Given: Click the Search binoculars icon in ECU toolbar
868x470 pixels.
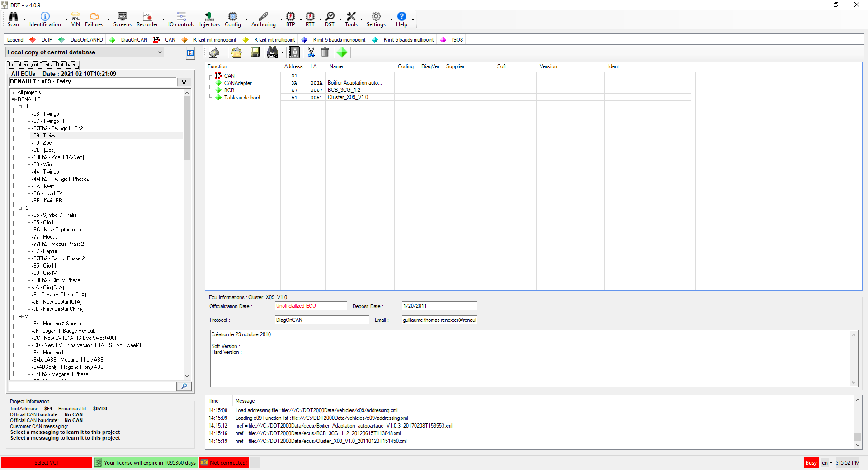Looking at the screenshot, I should pos(272,53).
